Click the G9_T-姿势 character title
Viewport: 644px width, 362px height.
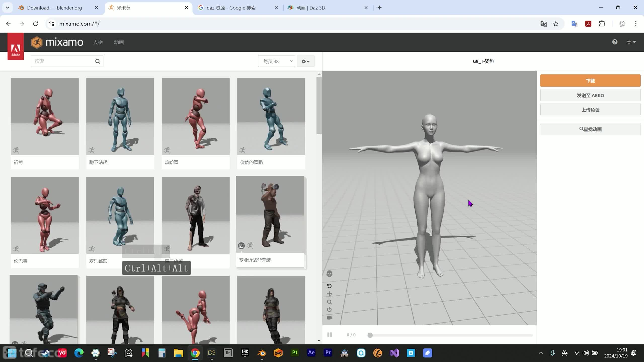(483, 61)
